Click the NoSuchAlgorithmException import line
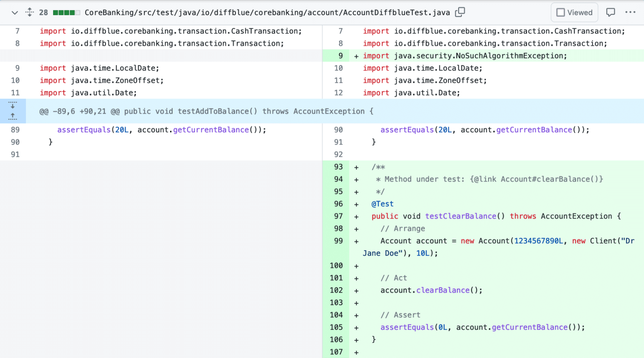This screenshot has height=358, width=644. (x=465, y=56)
